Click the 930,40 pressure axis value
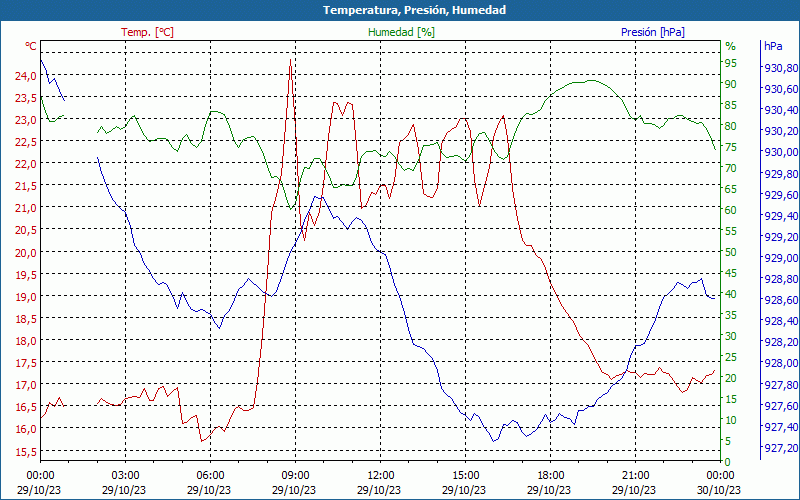Image resolution: width=800 pixels, height=500 pixels. pyautogui.click(x=781, y=110)
